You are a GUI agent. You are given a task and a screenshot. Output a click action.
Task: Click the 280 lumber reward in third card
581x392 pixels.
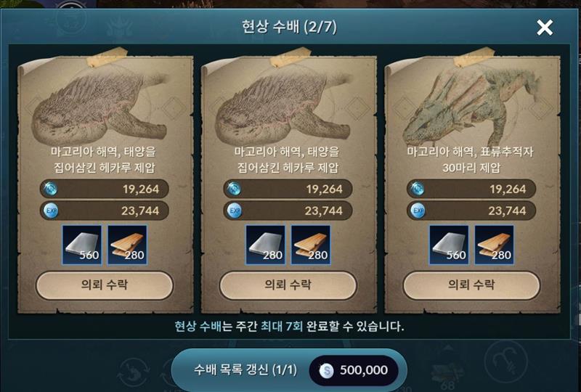(x=494, y=245)
